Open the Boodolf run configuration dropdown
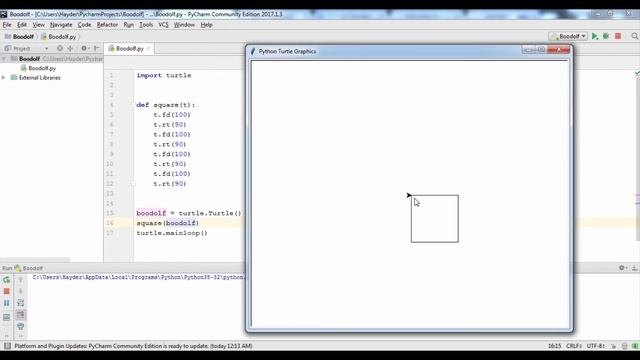Image resolution: width=640 pixels, height=360 pixels. tap(568, 36)
